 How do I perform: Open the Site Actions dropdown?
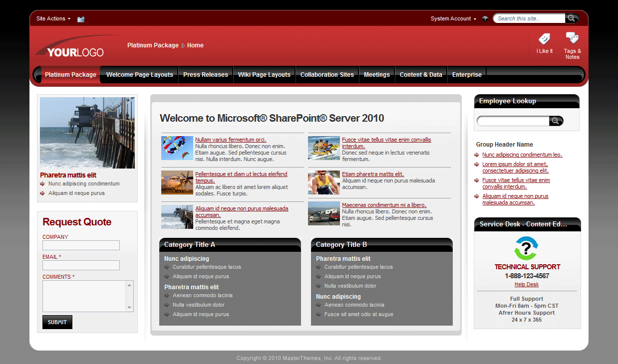(52, 18)
